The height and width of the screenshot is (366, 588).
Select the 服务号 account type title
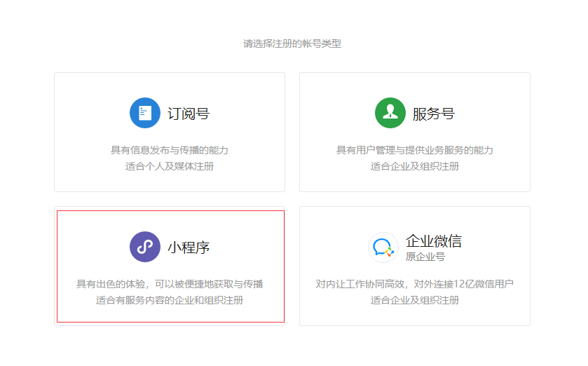coord(434,114)
